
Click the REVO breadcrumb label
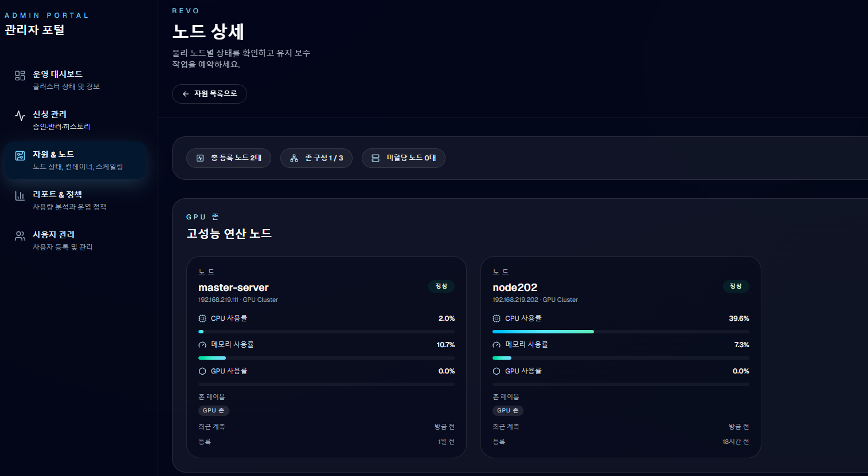click(x=185, y=10)
